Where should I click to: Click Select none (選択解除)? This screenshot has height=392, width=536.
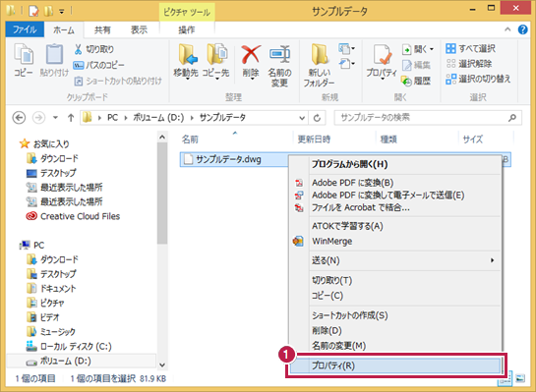469,64
